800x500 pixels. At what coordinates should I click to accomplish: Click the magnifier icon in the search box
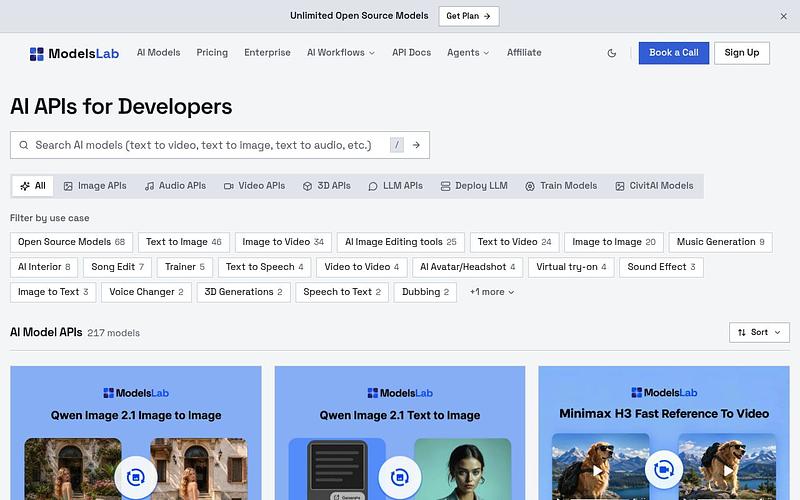tap(24, 145)
